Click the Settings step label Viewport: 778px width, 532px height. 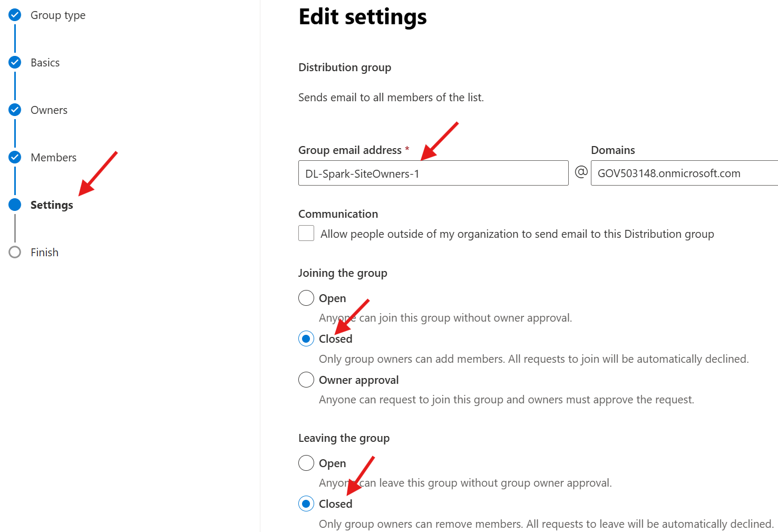pyautogui.click(x=52, y=205)
